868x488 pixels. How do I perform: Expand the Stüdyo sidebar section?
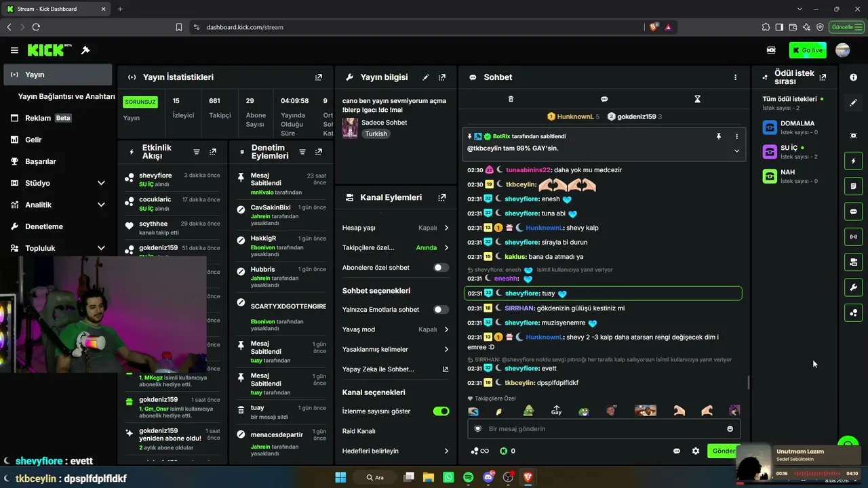pyautogui.click(x=101, y=183)
